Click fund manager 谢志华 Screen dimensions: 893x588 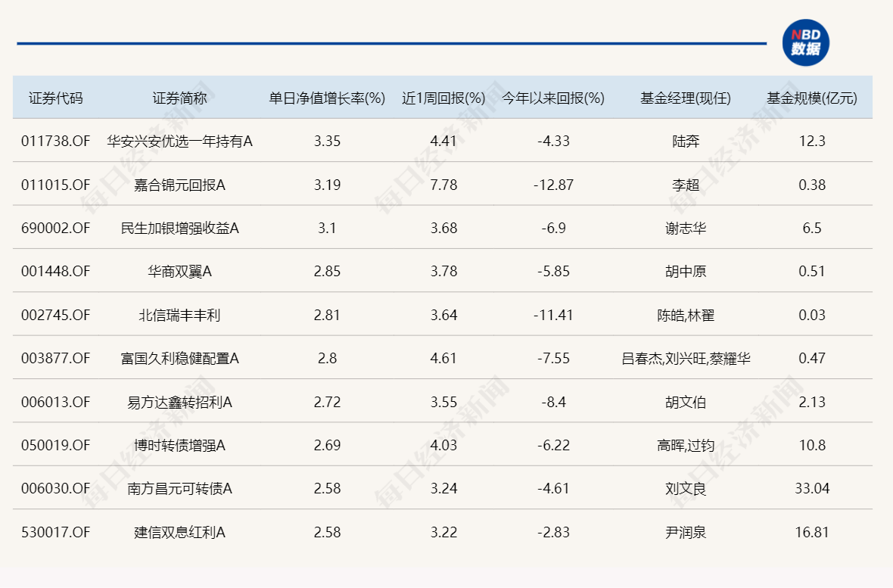click(x=686, y=228)
